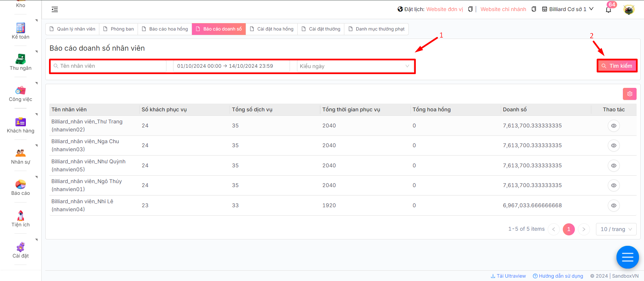The image size is (644, 281).
Task: Open the Khách hàng sidebar icon
Action: pos(20,122)
